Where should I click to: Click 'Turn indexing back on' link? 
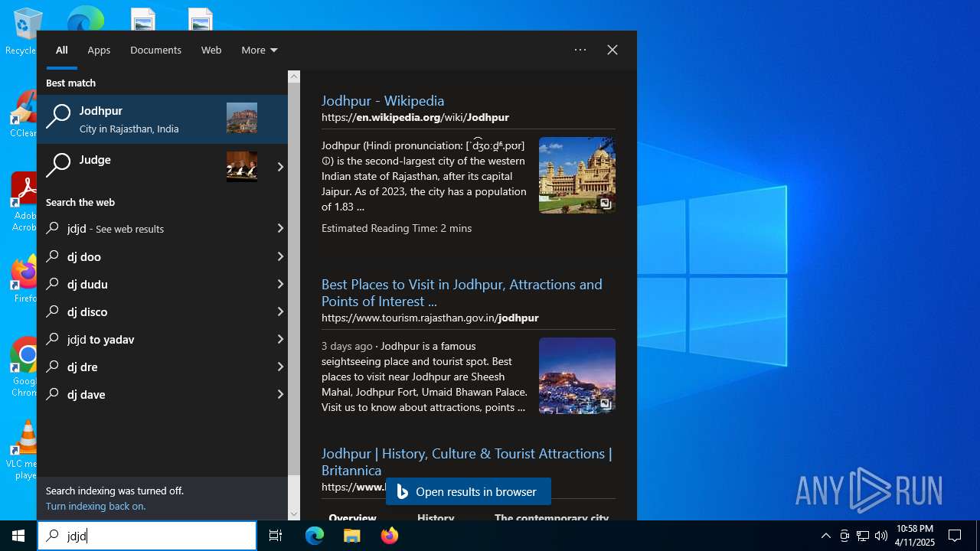point(96,506)
